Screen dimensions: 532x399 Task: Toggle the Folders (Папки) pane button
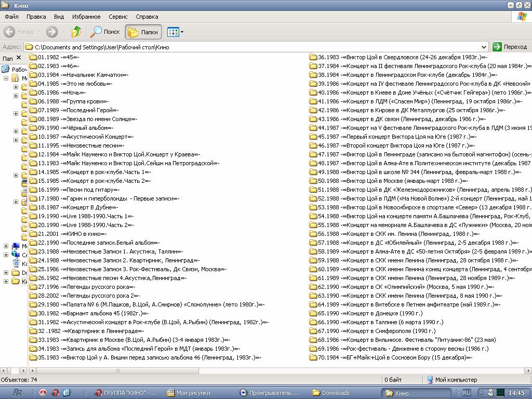[143, 32]
